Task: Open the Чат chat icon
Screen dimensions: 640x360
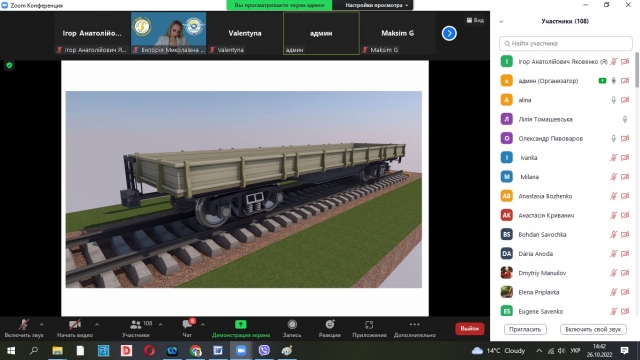Action: pyautogui.click(x=187, y=324)
